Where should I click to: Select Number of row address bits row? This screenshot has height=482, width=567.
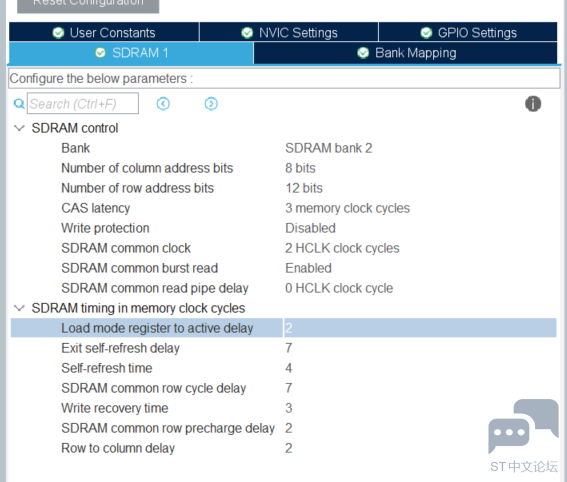pos(137,188)
